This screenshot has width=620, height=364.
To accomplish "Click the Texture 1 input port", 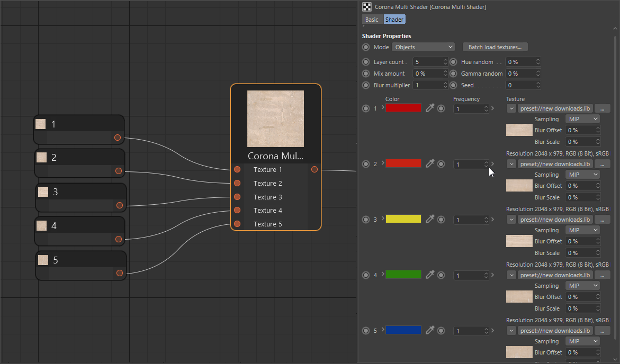I will click(237, 169).
